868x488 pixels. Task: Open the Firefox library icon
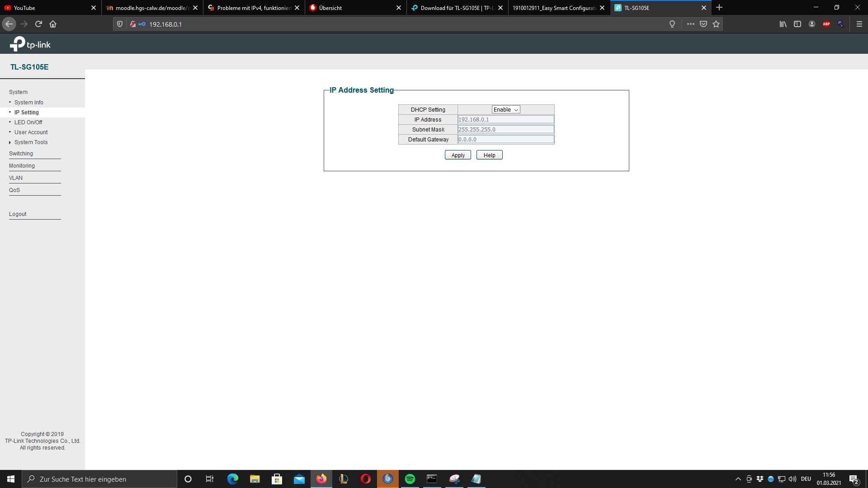(783, 24)
